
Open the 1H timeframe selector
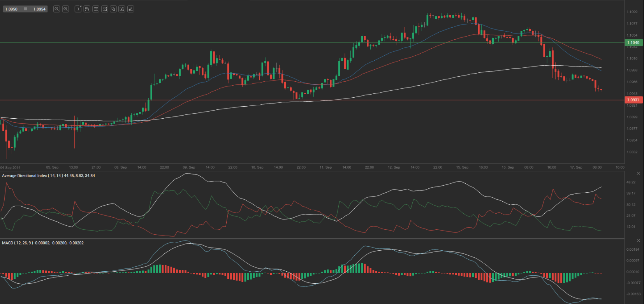point(78,9)
